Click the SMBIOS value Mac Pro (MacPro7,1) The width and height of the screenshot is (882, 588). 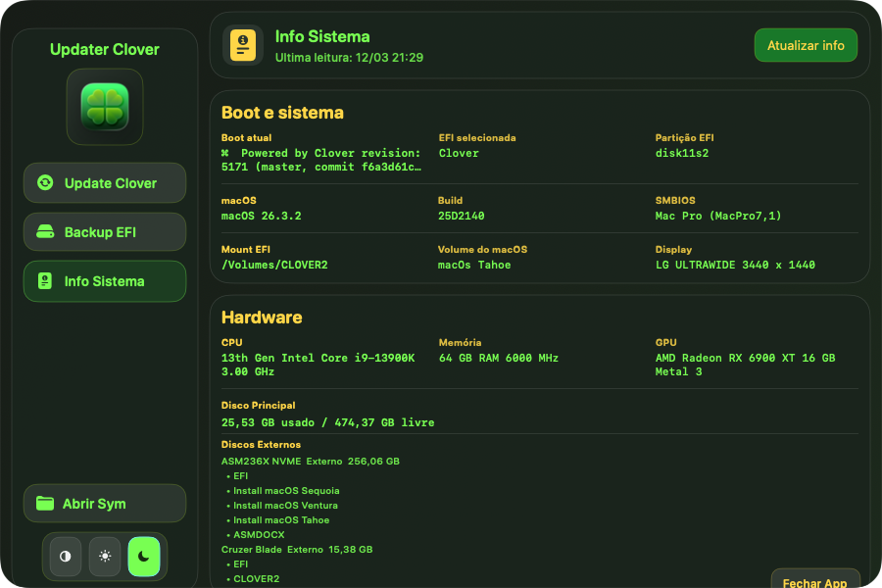[x=718, y=216]
